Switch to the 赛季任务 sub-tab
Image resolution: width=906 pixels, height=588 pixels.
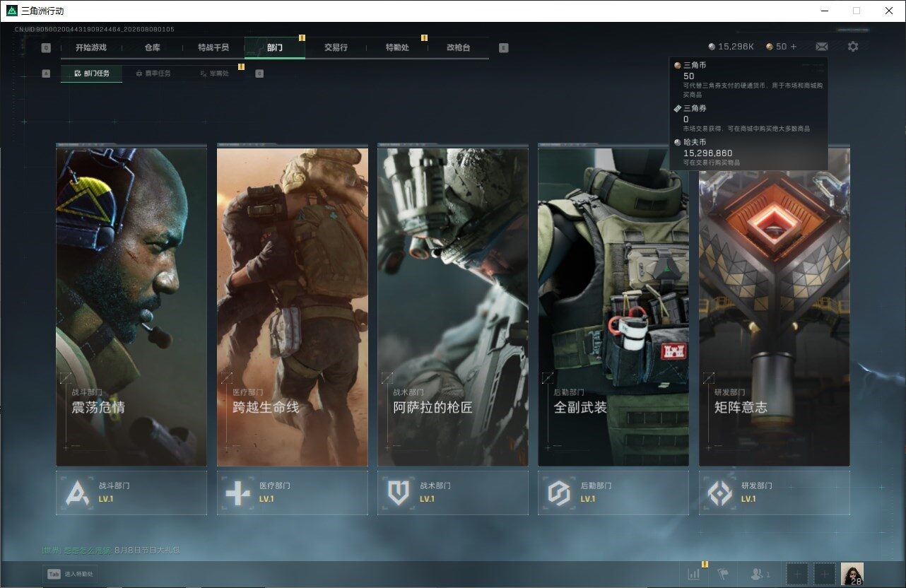(x=153, y=73)
